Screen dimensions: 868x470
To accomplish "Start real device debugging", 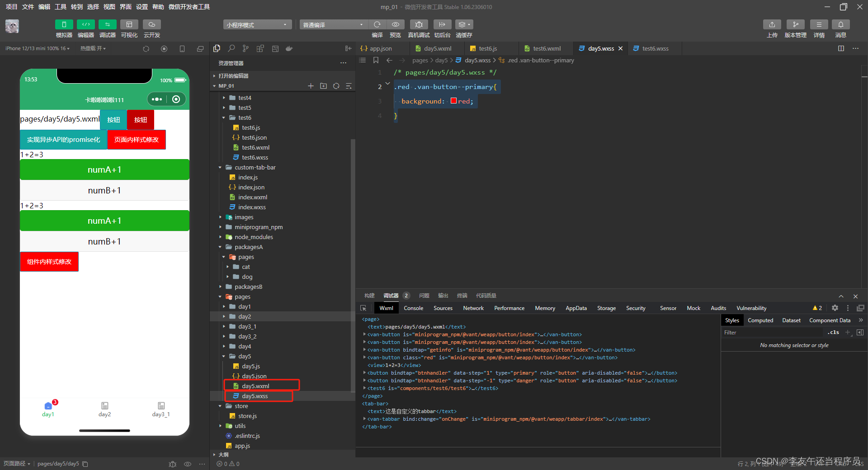I will [x=419, y=24].
